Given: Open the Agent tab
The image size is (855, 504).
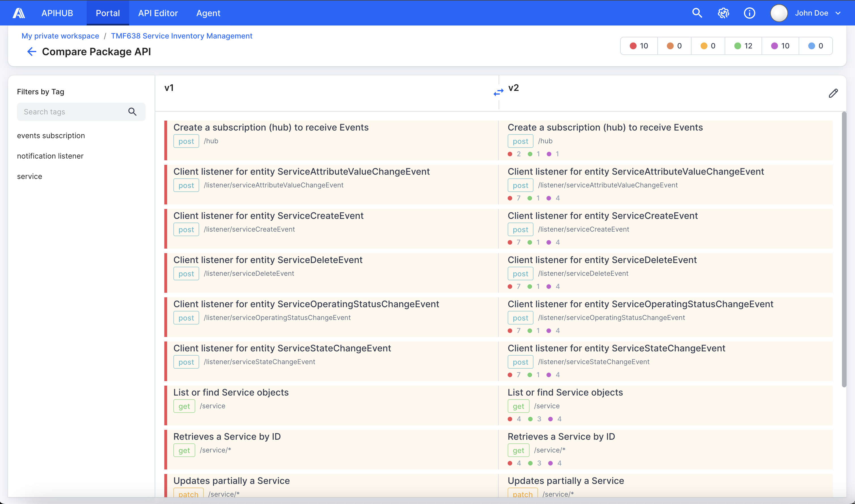Looking at the screenshot, I should click(x=208, y=13).
